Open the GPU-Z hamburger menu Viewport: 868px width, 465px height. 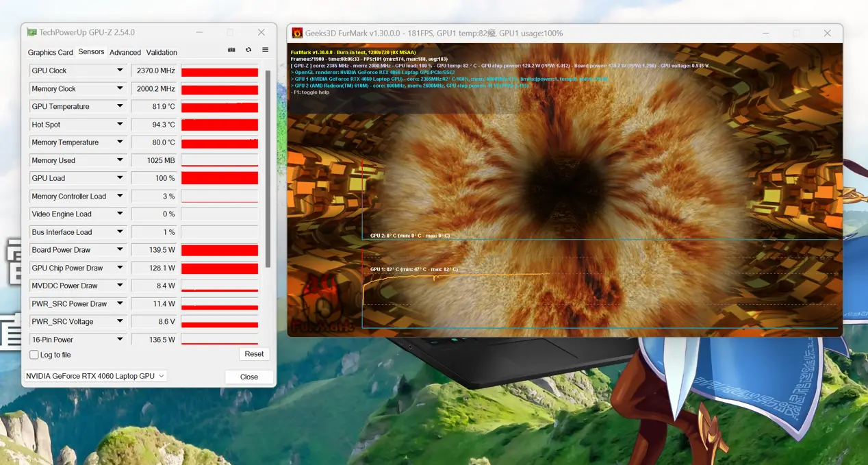[x=265, y=50]
